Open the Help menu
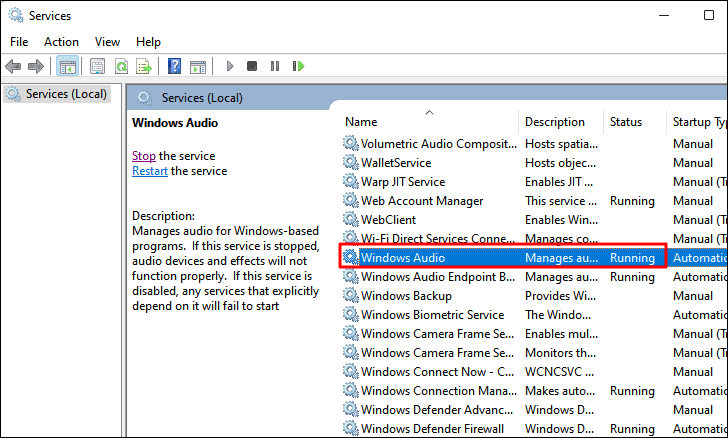This screenshot has width=728, height=438. (x=148, y=42)
